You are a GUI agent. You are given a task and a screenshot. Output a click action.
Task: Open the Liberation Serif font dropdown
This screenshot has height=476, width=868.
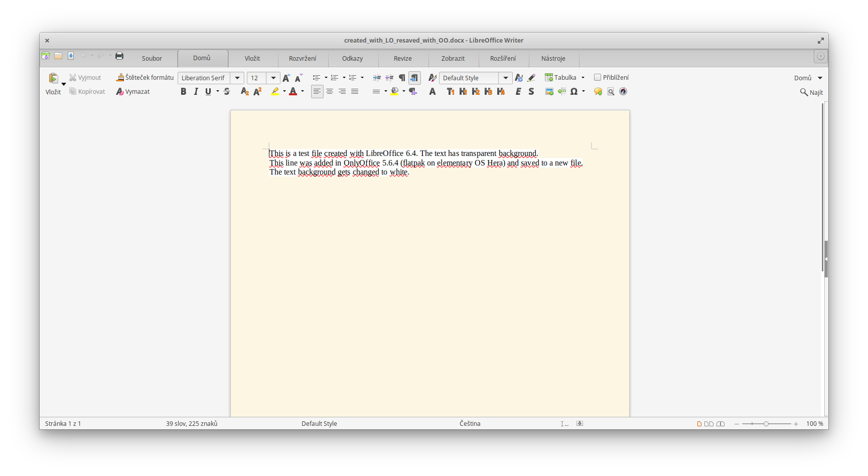pos(237,78)
